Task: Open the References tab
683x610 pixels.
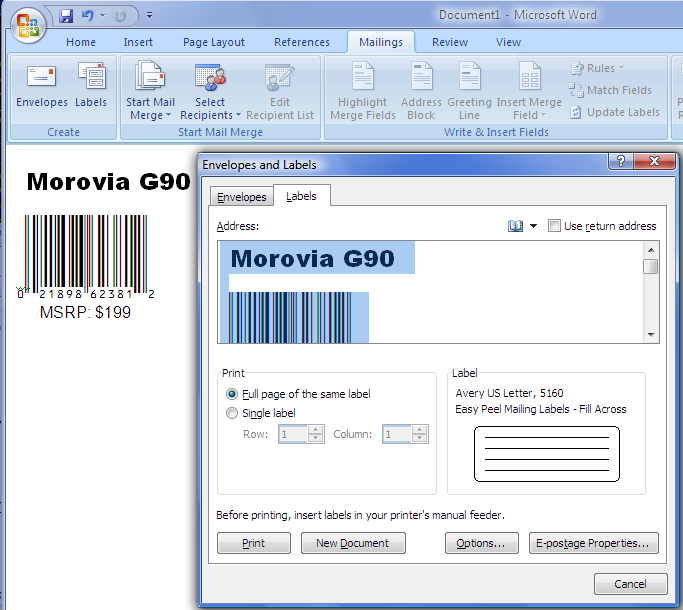Action: [x=301, y=42]
